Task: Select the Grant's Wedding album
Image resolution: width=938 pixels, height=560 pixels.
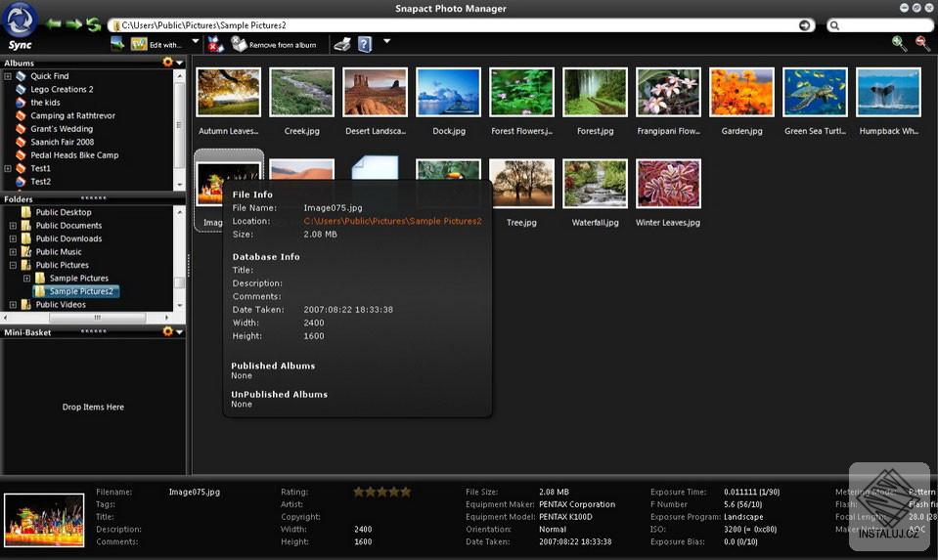Action: click(62, 128)
